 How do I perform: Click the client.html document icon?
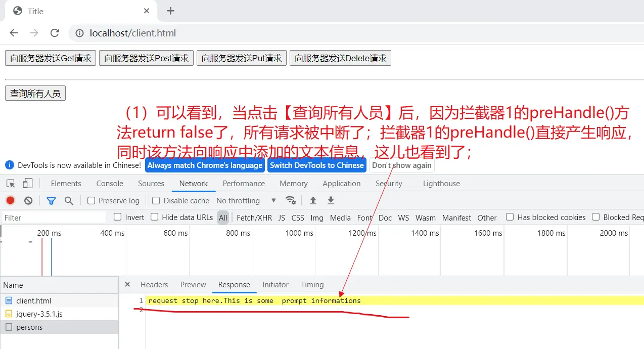tap(9, 300)
